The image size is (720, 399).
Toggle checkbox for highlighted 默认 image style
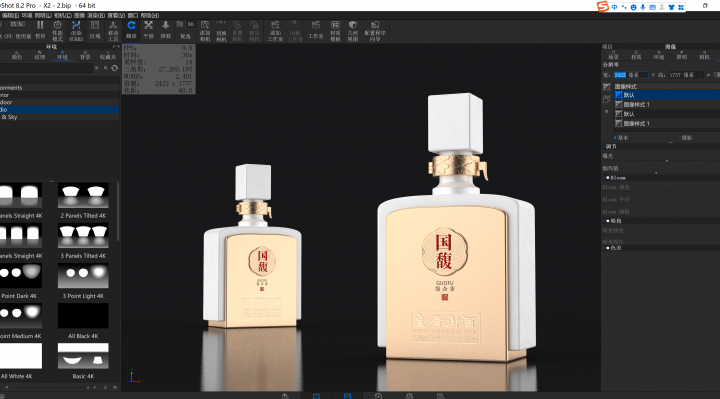[619, 95]
